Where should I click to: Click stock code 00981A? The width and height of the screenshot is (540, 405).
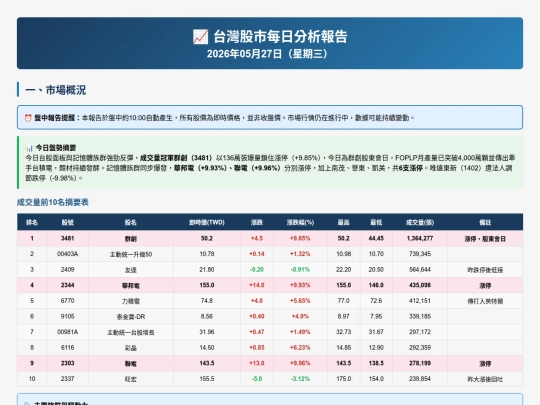[68, 332]
